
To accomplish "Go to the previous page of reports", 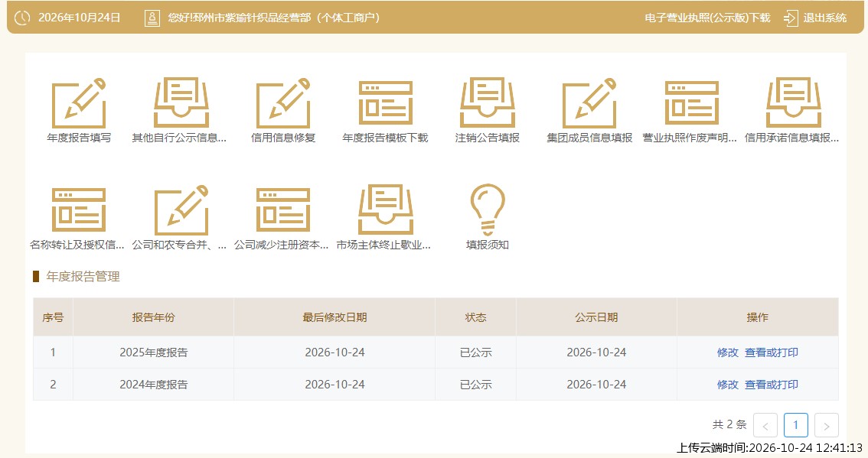I will (765, 425).
